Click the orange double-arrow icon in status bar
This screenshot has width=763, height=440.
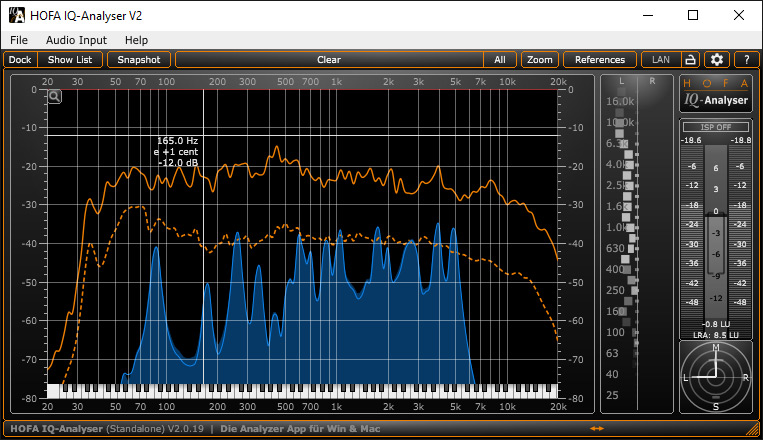597,429
